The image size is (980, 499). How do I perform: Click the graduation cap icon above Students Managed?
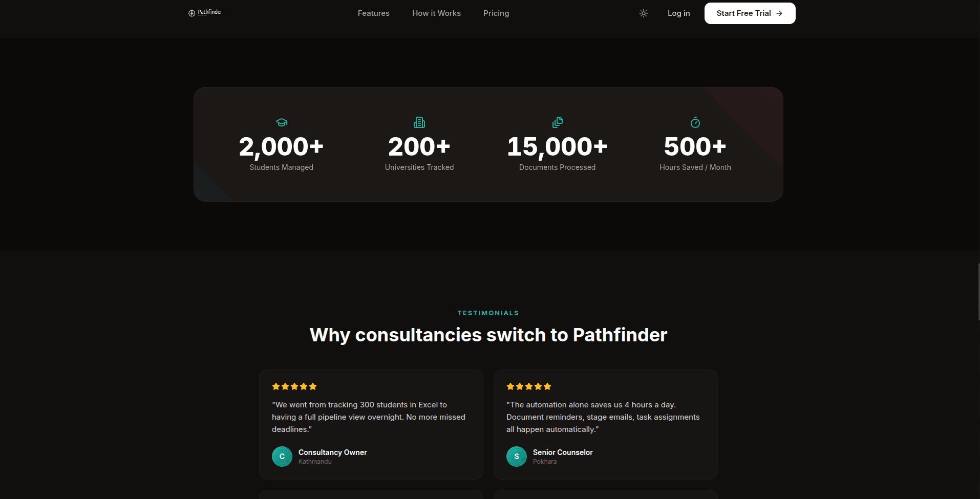tap(282, 122)
